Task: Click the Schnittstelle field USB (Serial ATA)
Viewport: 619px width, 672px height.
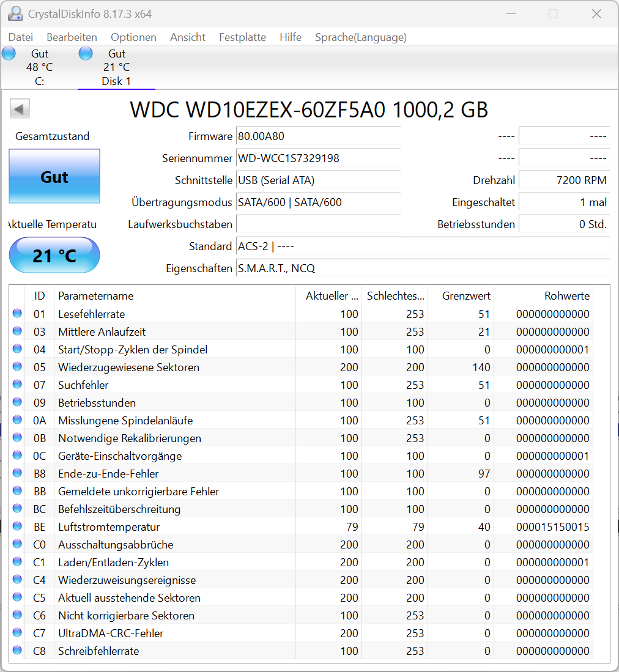Action: pos(319,180)
